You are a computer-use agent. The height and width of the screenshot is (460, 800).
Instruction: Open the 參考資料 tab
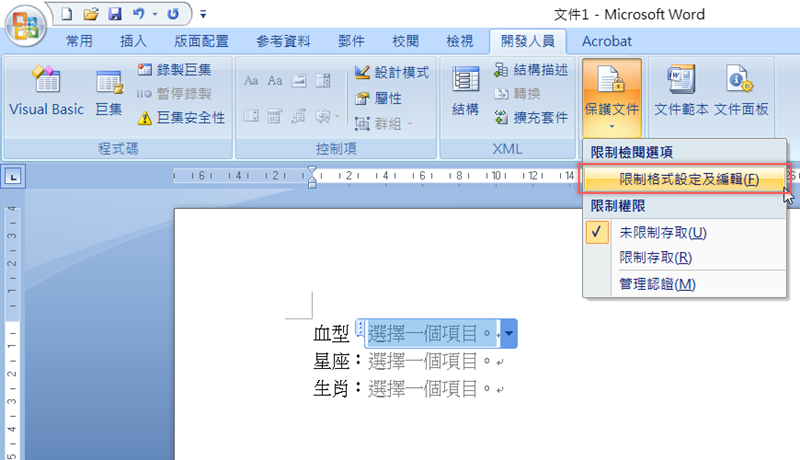point(283,41)
